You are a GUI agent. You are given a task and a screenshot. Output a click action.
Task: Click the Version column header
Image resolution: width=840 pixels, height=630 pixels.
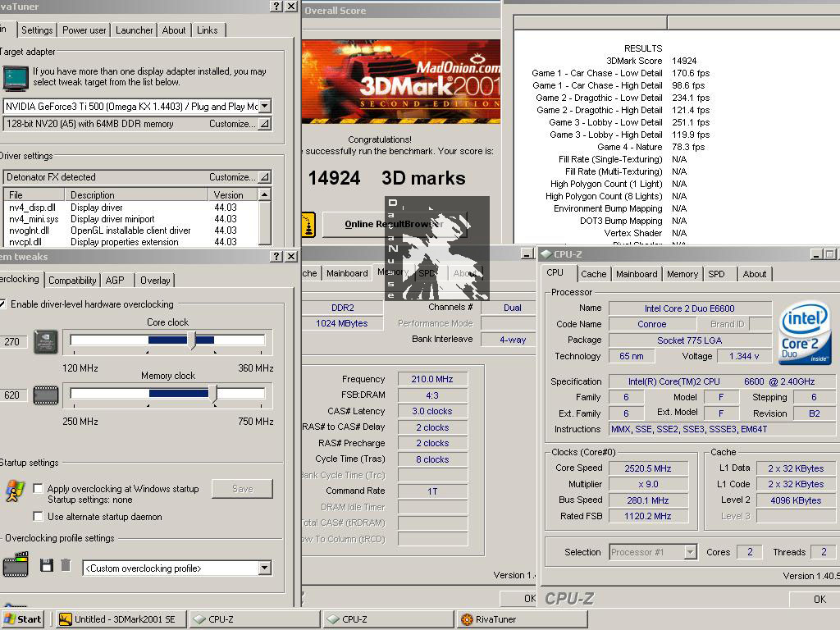(x=232, y=194)
